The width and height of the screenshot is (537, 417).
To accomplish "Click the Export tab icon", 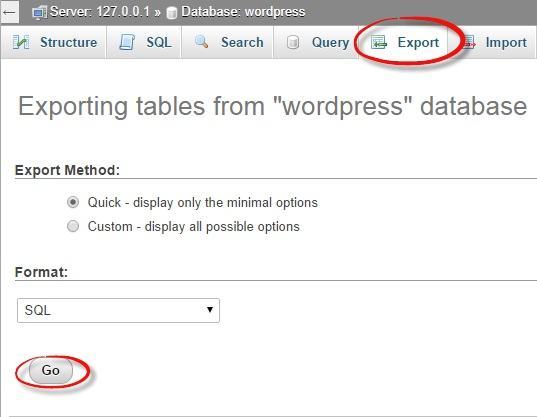I will tap(379, 42).
